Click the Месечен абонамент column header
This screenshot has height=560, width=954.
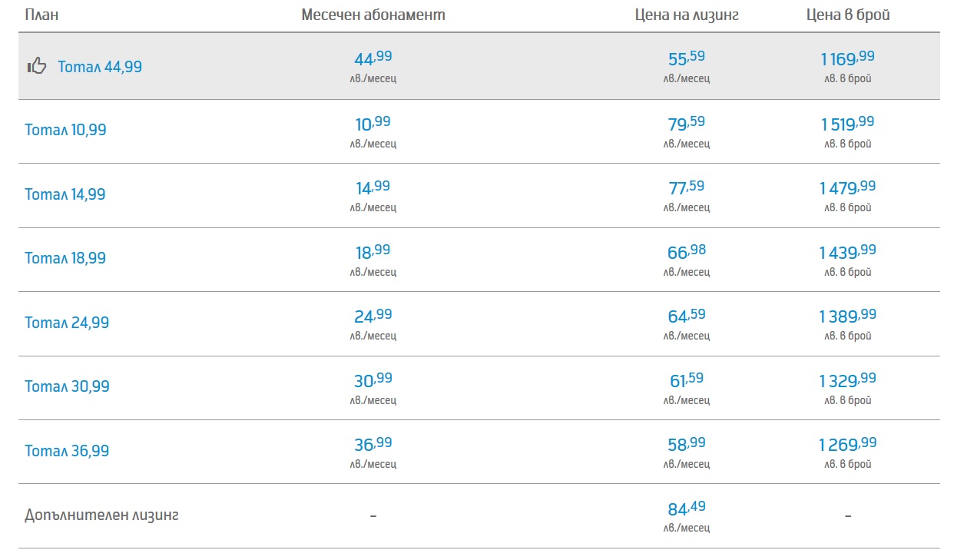(x=373, y=15)
